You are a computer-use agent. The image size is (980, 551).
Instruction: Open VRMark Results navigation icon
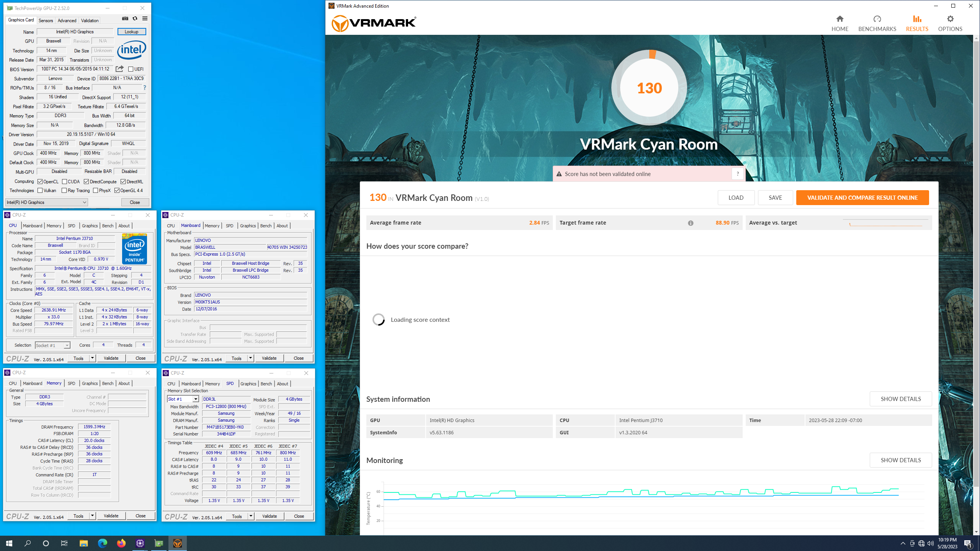point(917,19)
